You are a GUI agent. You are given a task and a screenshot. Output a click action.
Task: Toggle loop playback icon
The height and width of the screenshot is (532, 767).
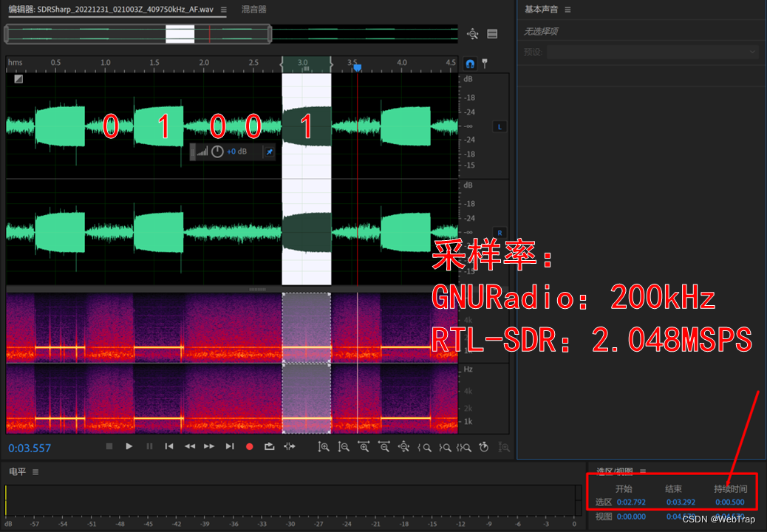coord(269,446)
